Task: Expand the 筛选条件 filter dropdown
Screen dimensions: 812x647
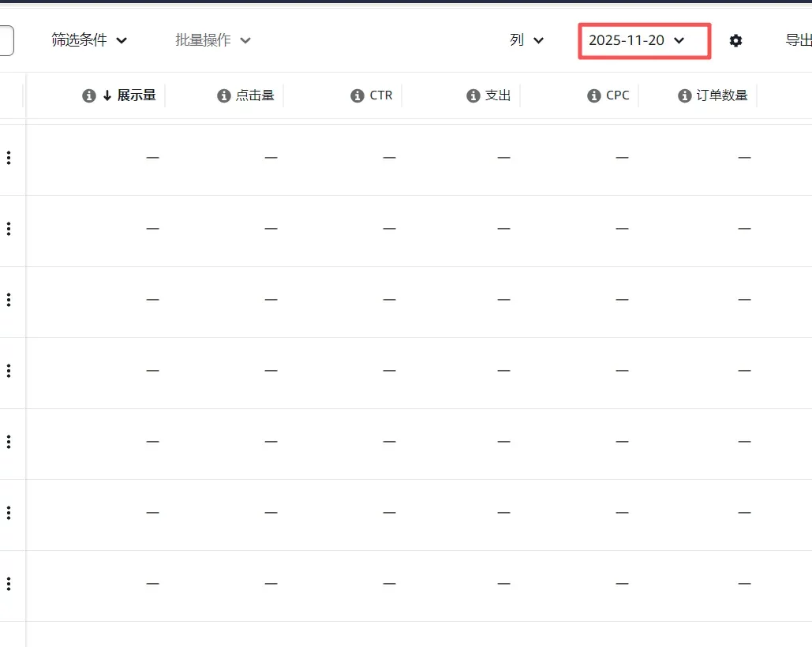Action: coord(89,40)
